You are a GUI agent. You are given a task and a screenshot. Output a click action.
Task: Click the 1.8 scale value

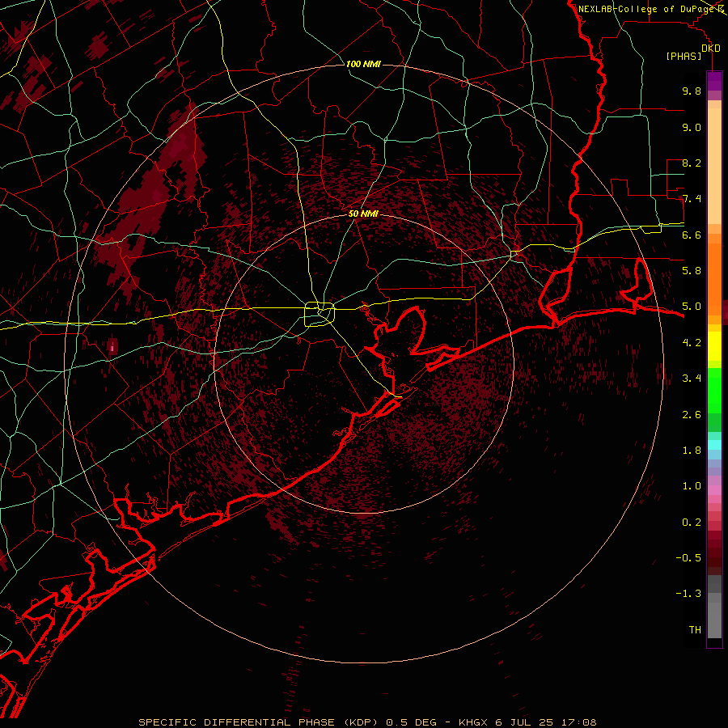click(692, 451)
